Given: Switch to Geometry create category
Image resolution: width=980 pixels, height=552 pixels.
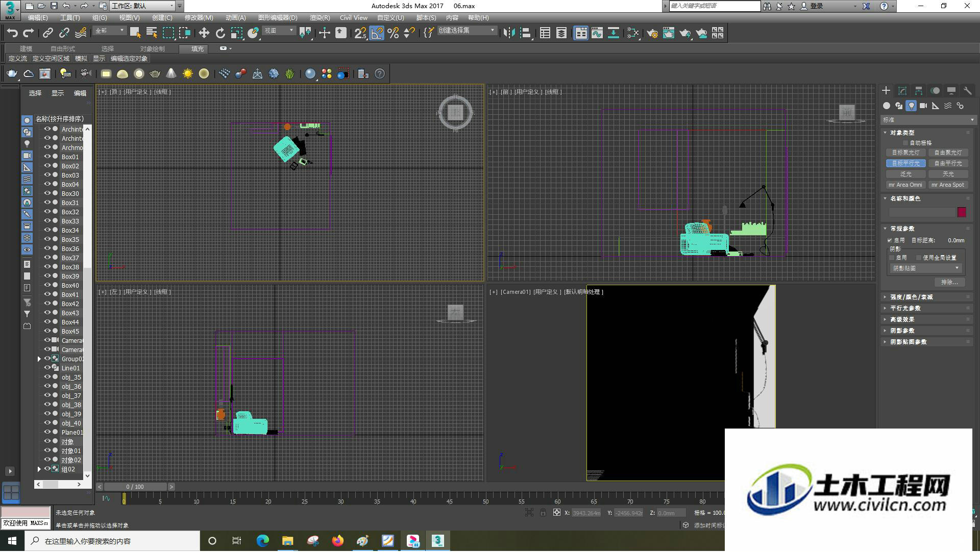Looking at the screenshot, I should tap(887, 106).
